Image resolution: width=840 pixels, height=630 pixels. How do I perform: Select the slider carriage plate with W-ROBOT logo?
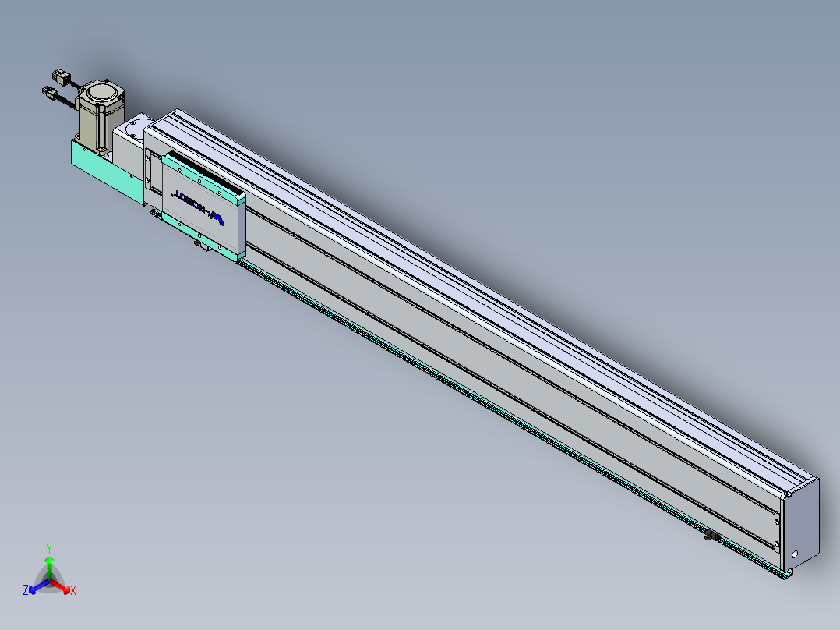203,205
